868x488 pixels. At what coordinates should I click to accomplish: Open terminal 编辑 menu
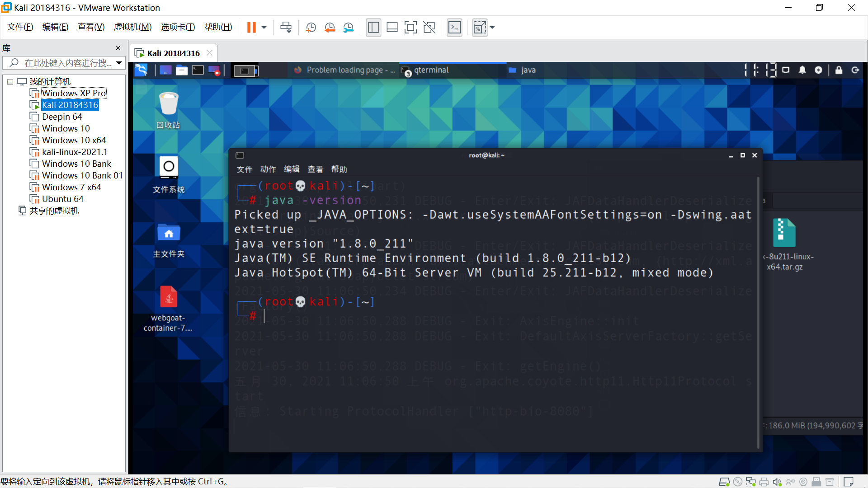click(x=291, y=169)
